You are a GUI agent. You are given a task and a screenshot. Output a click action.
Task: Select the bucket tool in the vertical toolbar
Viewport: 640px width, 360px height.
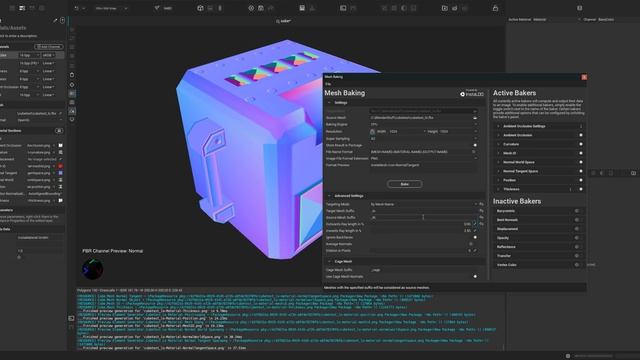click(72, 75)
